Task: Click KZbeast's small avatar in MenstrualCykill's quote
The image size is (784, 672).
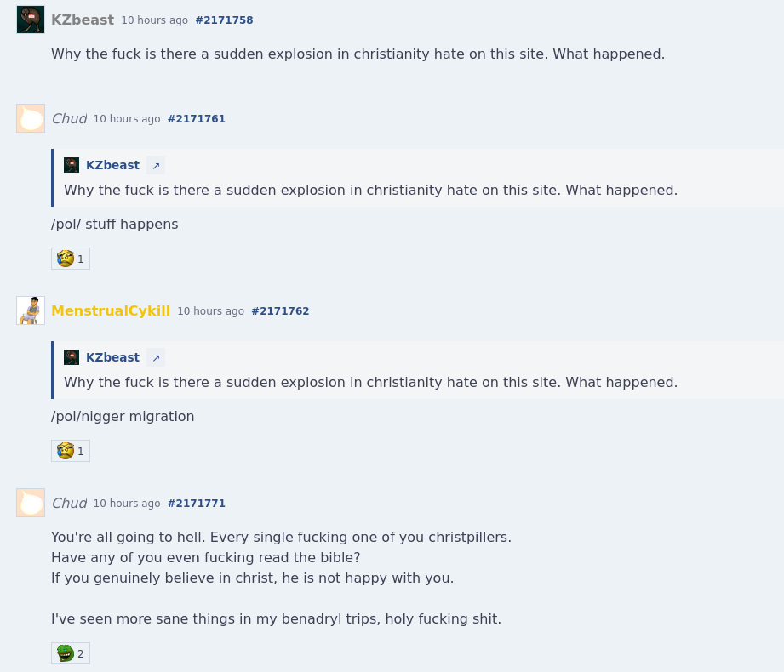Action: [x=72, y=357]
